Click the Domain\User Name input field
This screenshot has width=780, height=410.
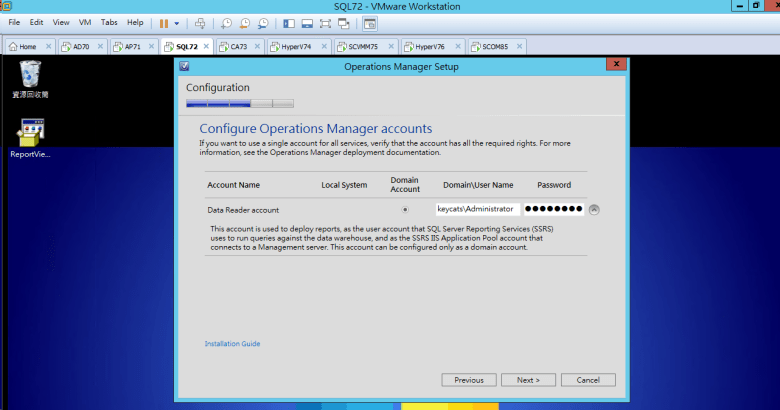point(478,210)
